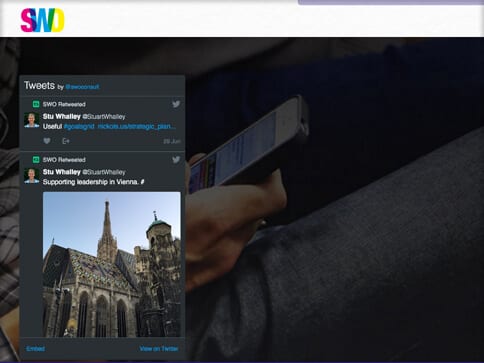
Task: Click the Embed link
Action: click(x=35, y=349)
